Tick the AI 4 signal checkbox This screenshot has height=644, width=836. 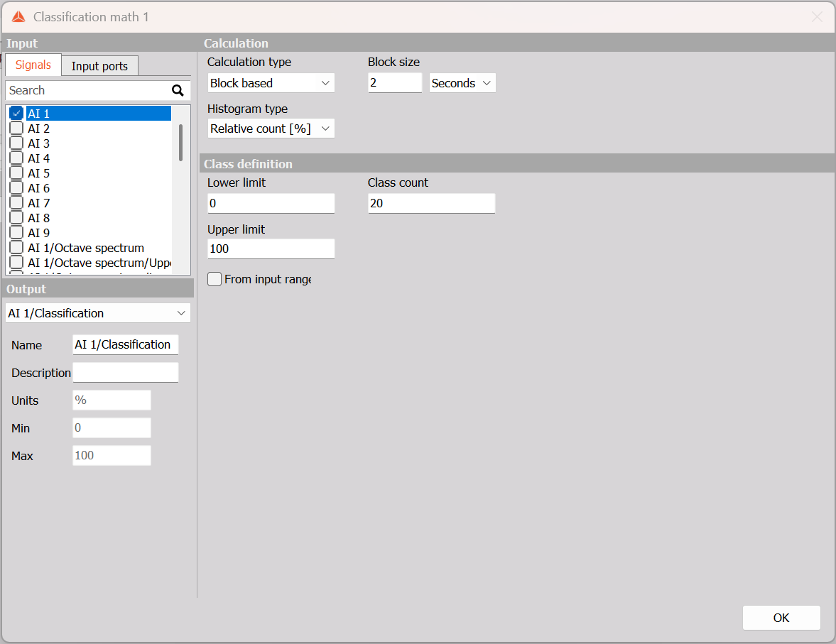coord(16,158)
